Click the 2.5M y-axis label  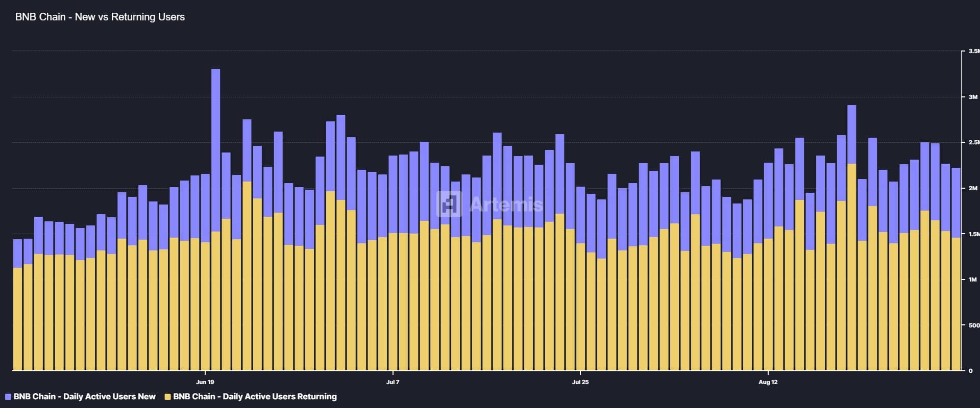(x=973, y=143)
